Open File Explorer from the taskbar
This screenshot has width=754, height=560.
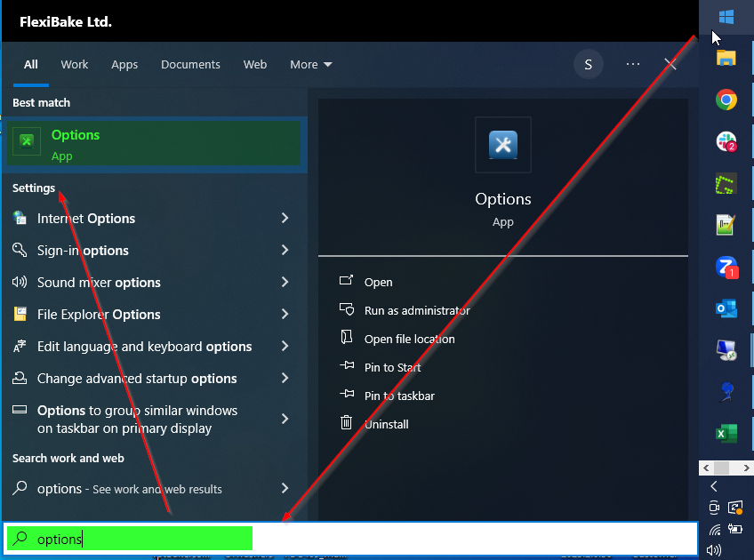726,58
